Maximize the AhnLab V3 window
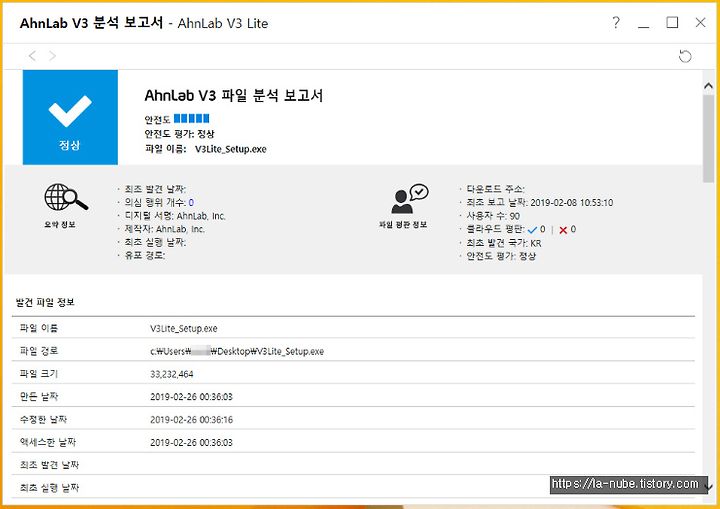The image size is (720, 509). (x=672, y=23)
